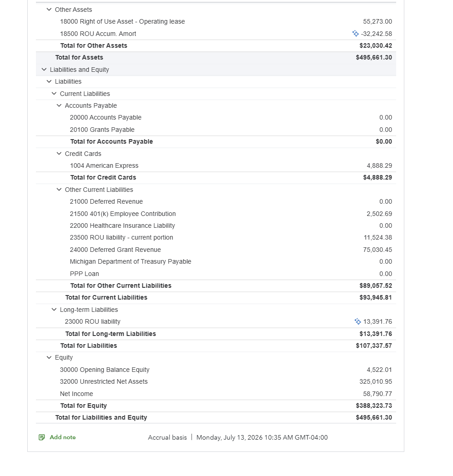Select the Michigan Department of Treasury Payable label
The height and width of the screenshot is (476, 453).
click(x=131, y=261)
